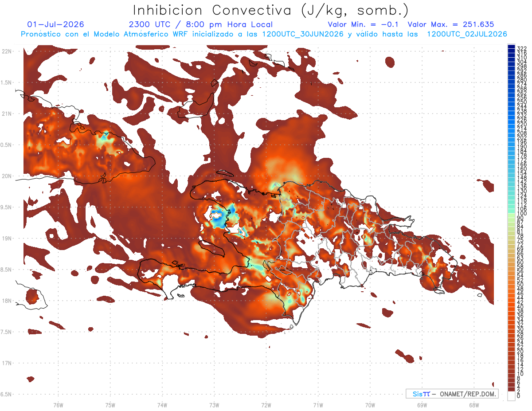Click the '73W' longitude label
The width and height of the screenshot is (532, 411).
pyautogui.click(x=214, y=405)
